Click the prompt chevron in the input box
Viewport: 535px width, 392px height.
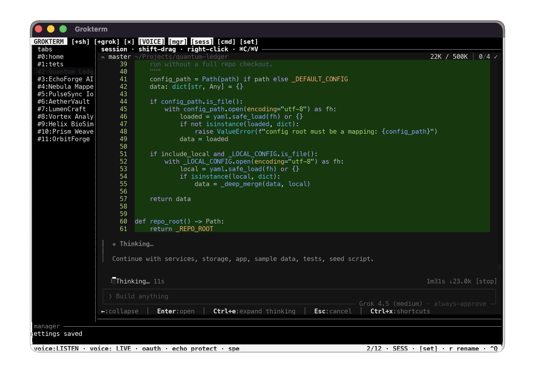click(110, 296)
